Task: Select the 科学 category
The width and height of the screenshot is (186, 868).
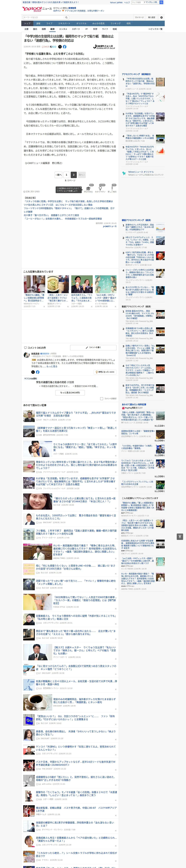Action: [95, 29]
